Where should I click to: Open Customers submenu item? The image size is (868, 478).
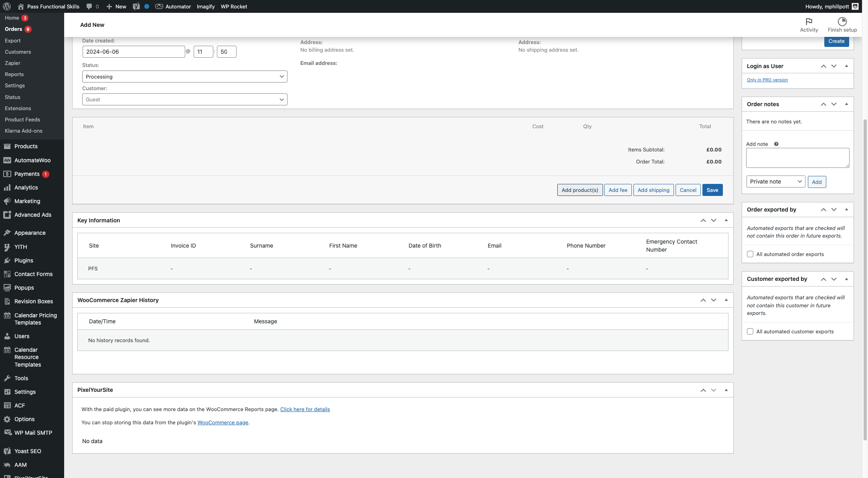click(x=18, y=52)
